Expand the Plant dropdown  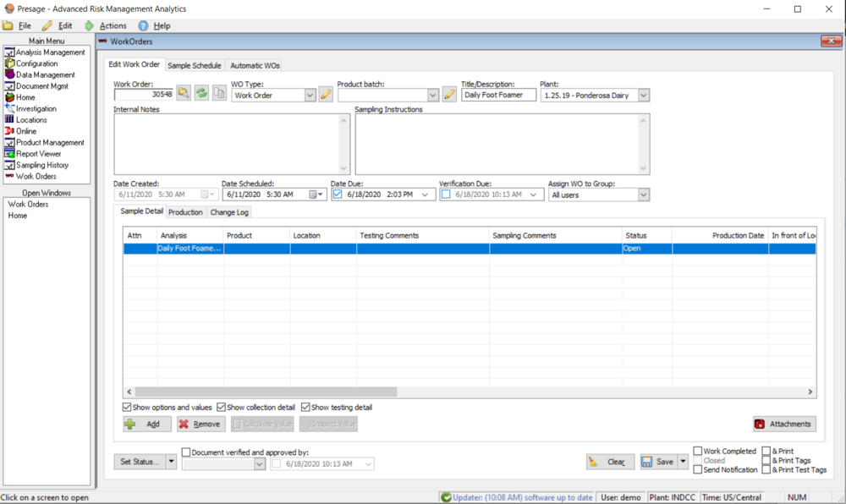click(x=644, y=96)
